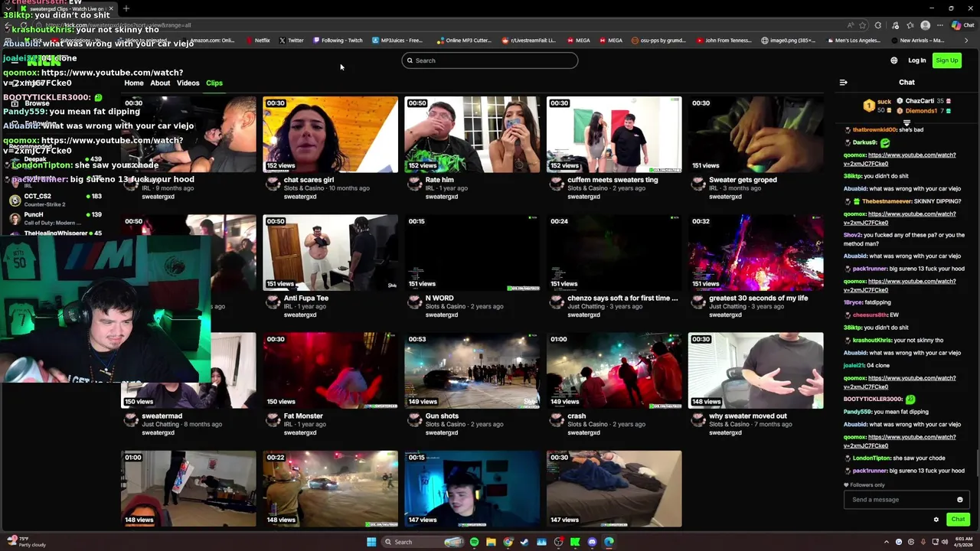The image size is (980, 551).
Task: Click the channel avatar beside Rate him
Action: tap(415, 184)
